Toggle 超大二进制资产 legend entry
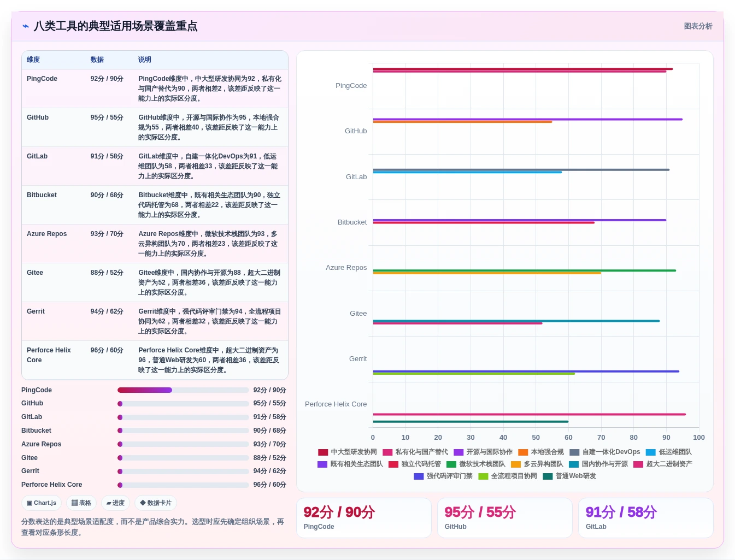The width and height of the screenshot is (735, 560). pos(663,464)
